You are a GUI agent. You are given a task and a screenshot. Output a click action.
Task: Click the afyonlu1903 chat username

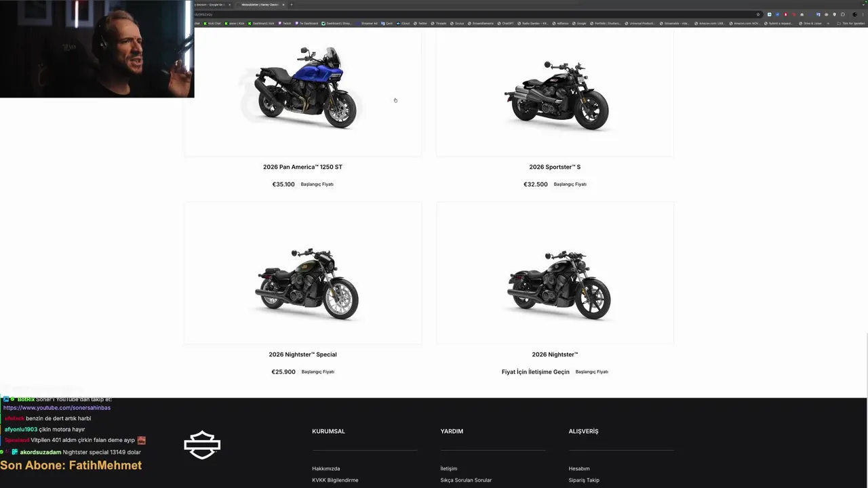tap(21, 430)
